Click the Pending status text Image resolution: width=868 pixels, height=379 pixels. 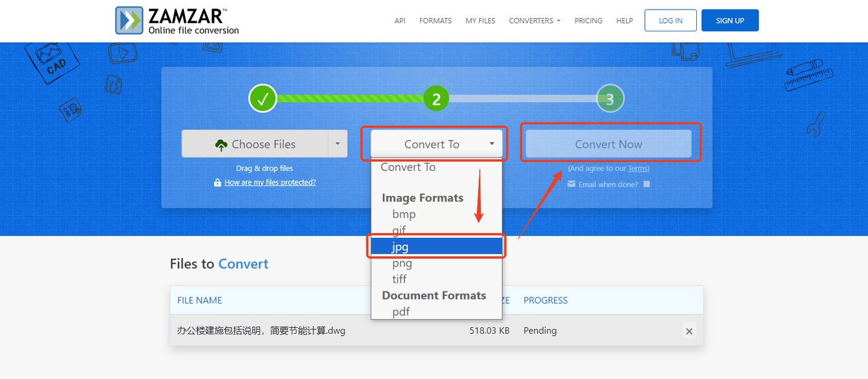tap(540, 331)
